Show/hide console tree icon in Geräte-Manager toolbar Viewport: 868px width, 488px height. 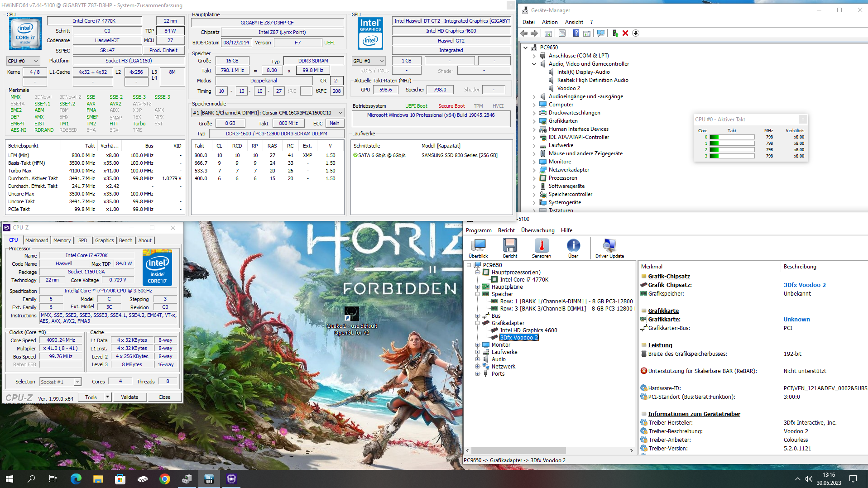pos(548,33)
